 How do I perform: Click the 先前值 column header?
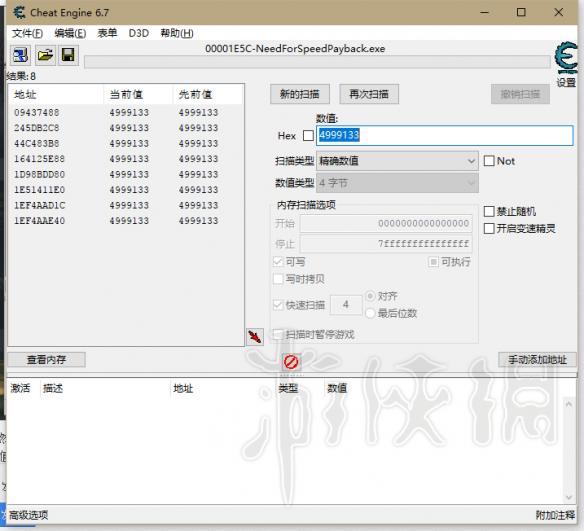coord(208,95)
